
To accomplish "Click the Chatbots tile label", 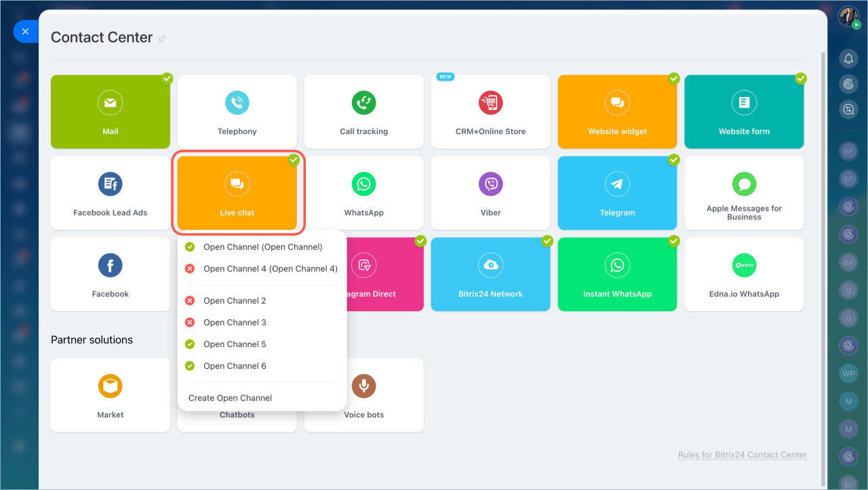I will click(x=237, y=415).
